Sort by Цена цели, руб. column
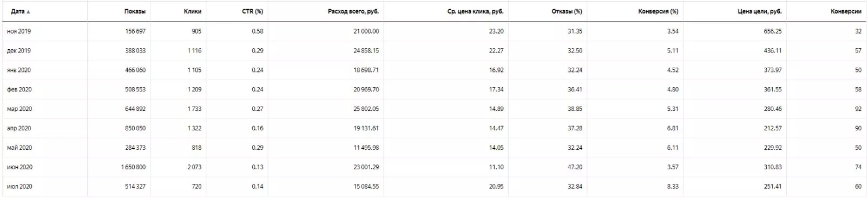This screenshot has width=868, height=198. pos(760,11)
